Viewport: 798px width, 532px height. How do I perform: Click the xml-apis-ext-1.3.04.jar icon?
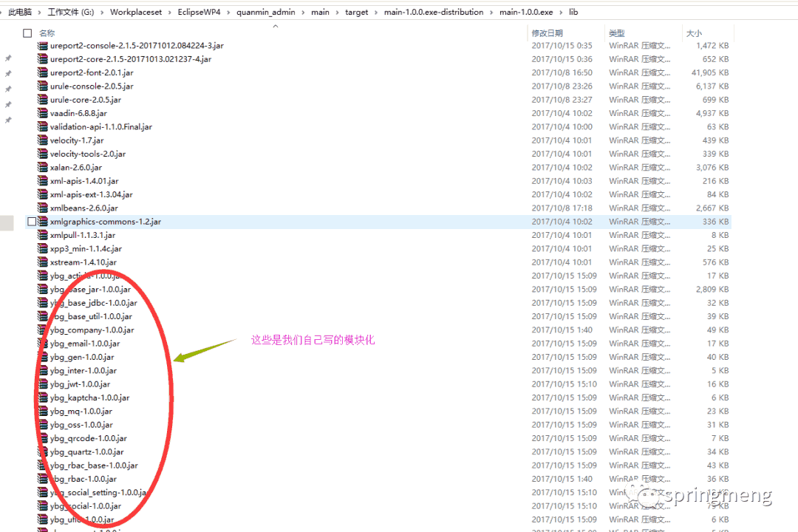click(43, 194)
